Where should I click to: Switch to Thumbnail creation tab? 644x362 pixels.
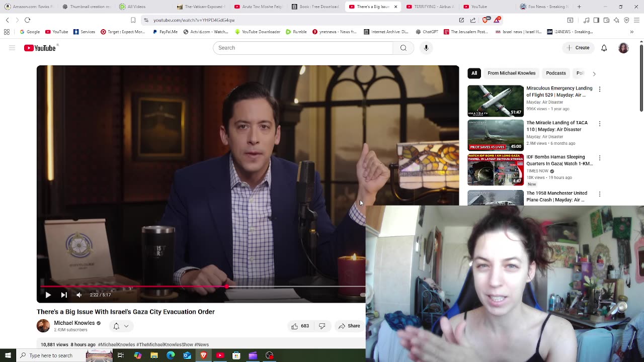click(86, 7)
